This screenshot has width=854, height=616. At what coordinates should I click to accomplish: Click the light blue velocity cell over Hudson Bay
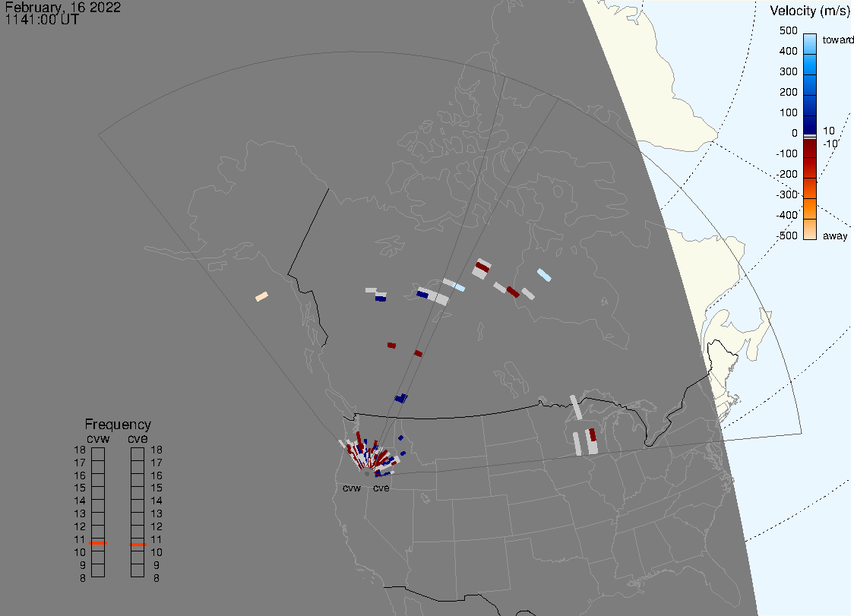pos(544,275)
